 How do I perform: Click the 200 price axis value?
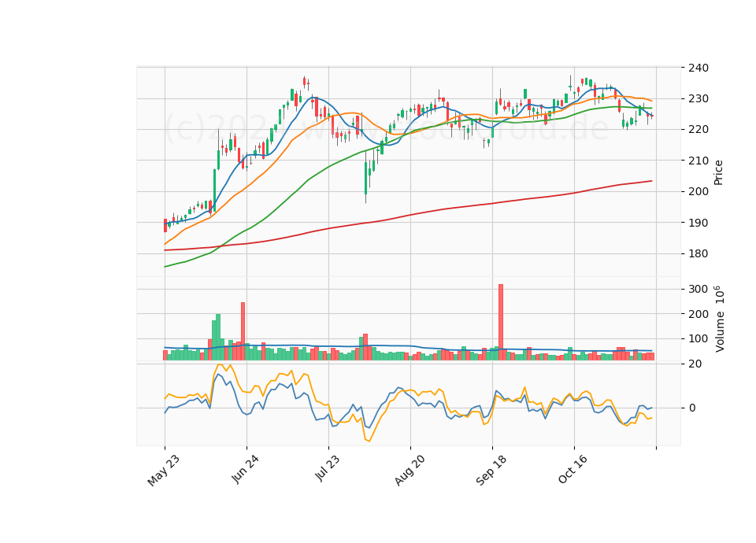point(699,191)
